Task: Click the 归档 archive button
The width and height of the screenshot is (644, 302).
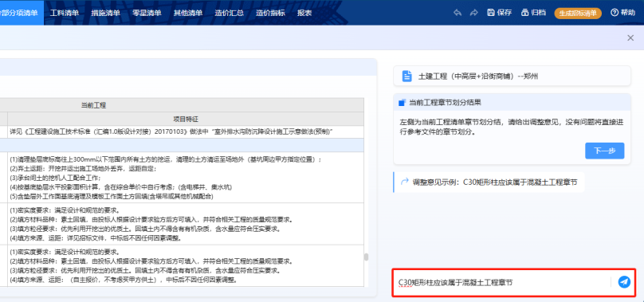Action: coord(533,13)
